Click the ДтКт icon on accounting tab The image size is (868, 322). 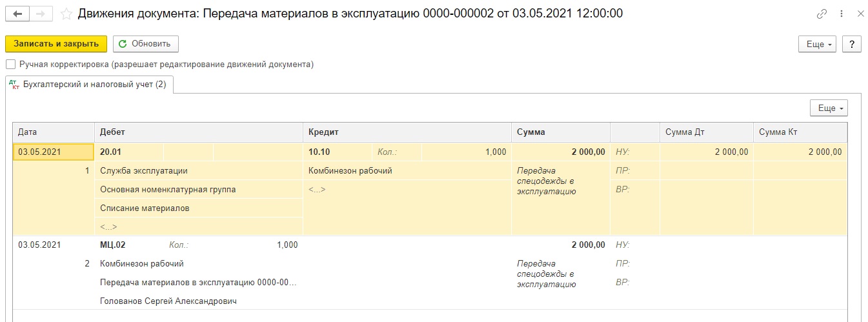click(x=14, y=85)
